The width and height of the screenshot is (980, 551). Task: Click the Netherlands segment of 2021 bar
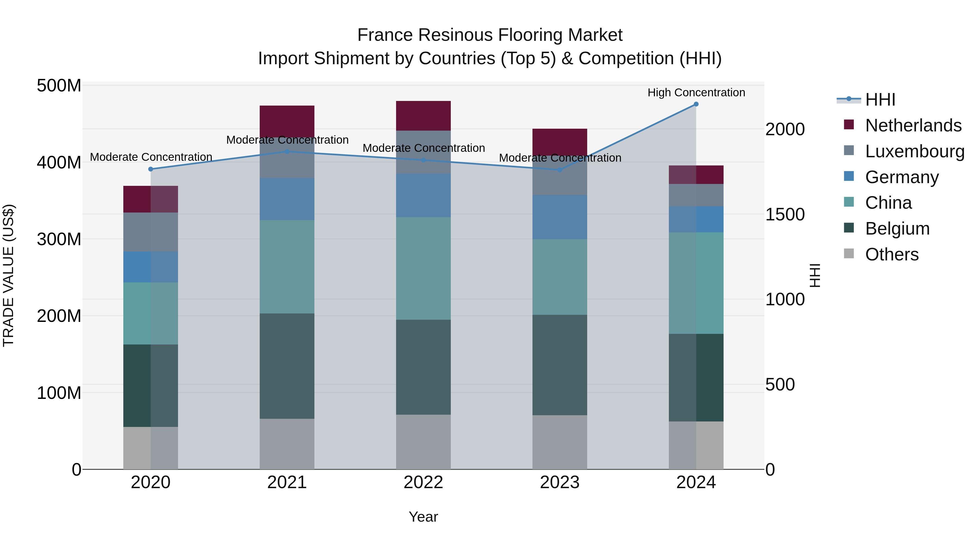[287, 121]
